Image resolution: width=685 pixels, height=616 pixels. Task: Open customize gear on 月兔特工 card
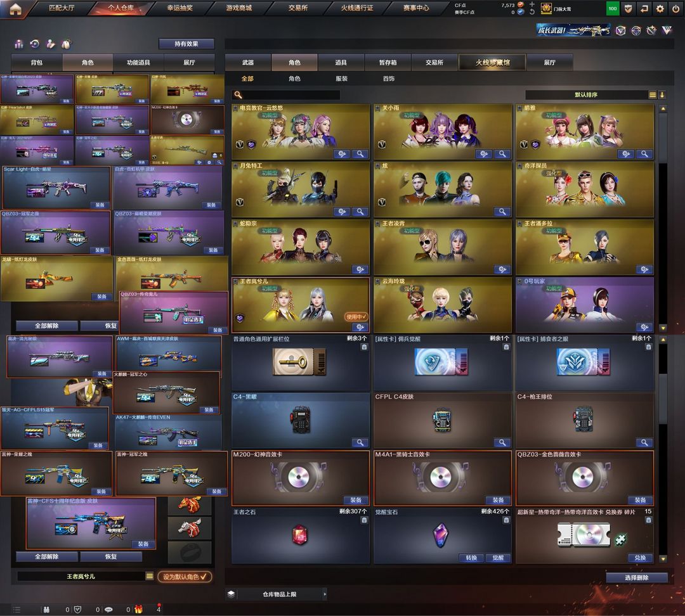point(342,212)
